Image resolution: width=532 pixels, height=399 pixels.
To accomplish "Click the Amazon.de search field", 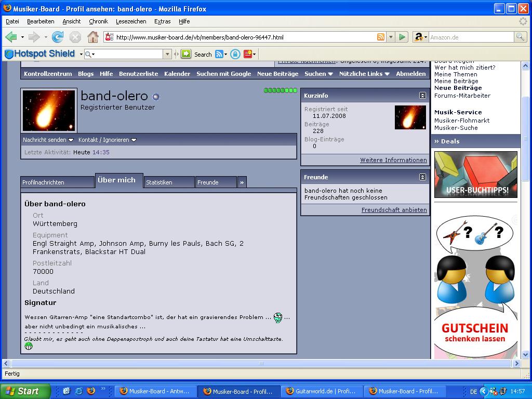I will coord(472,37).
